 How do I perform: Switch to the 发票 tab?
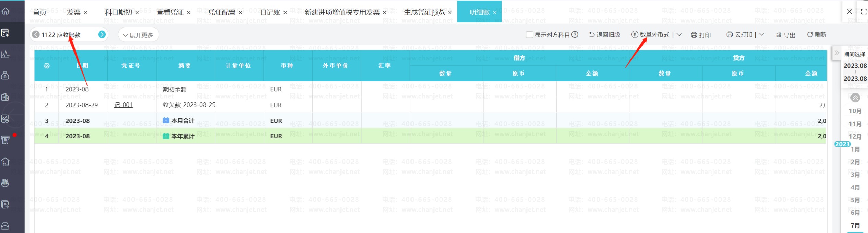[73, 12]
